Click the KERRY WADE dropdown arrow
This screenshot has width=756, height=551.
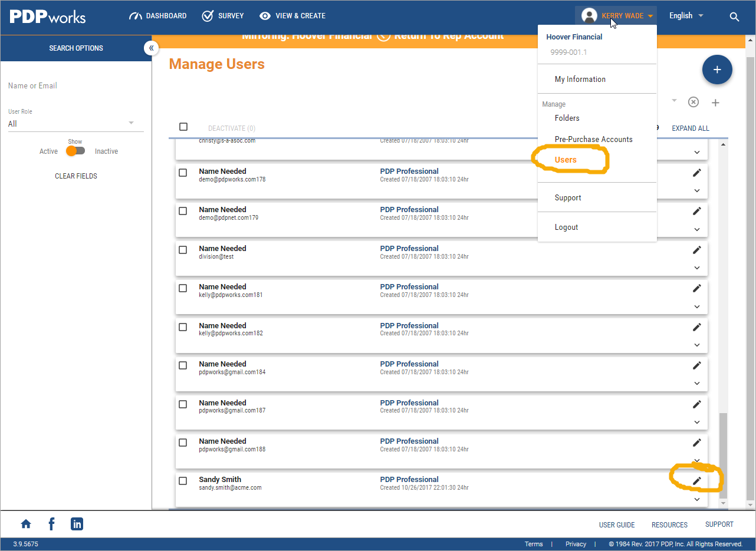point(650,16)
